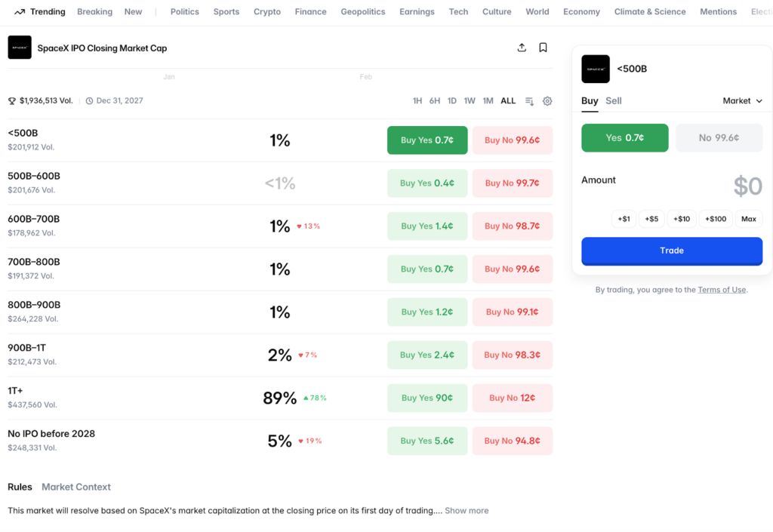Open the chart settings gear
773x532 pixels.
(547, 100)
